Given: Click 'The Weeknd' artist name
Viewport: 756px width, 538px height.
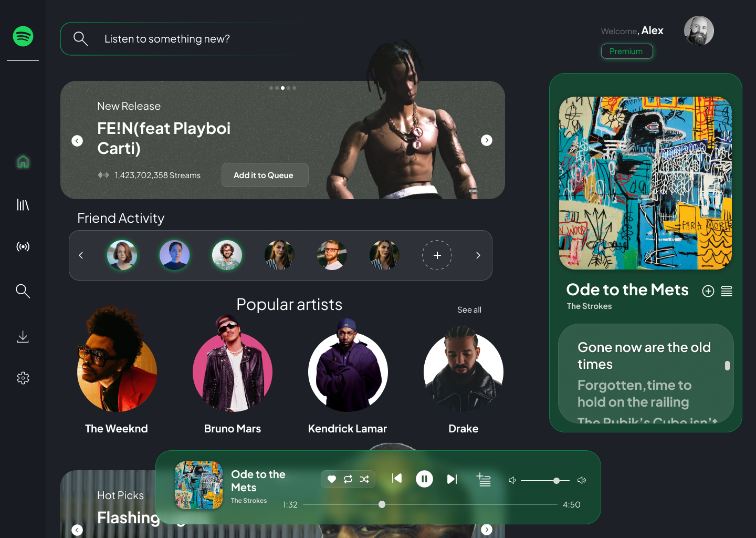Looking at the screenshot, I should 117,429.
